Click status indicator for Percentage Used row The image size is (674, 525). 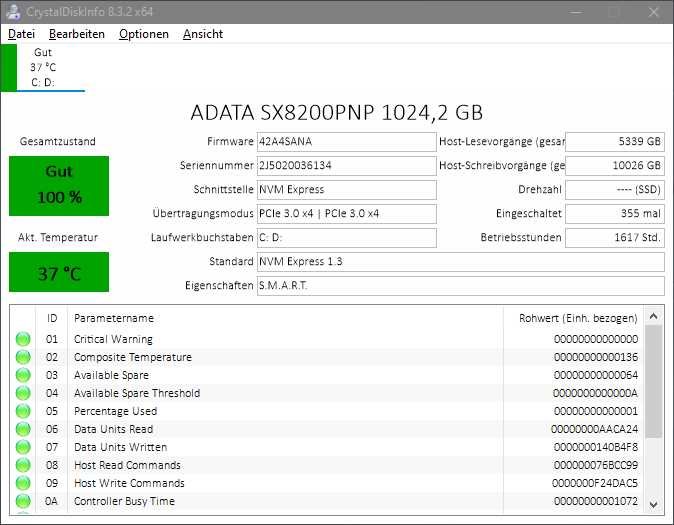click(23, 411)
